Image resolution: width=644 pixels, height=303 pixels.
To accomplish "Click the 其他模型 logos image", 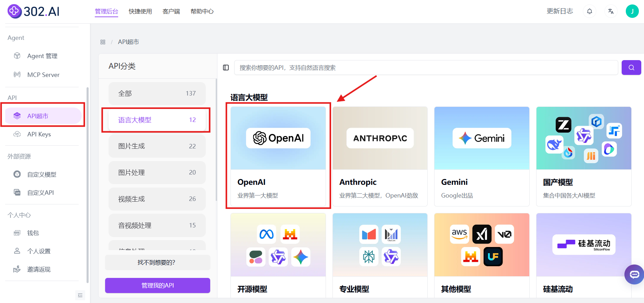I will click(x=482, y=245).
